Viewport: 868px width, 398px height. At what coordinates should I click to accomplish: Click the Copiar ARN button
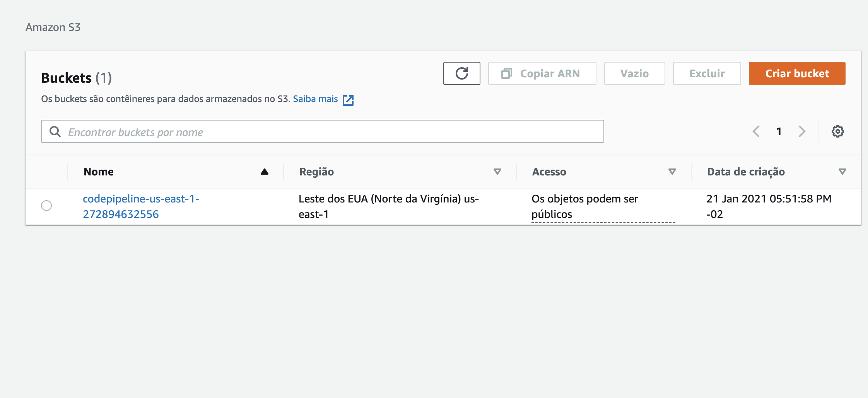[542, 73]
